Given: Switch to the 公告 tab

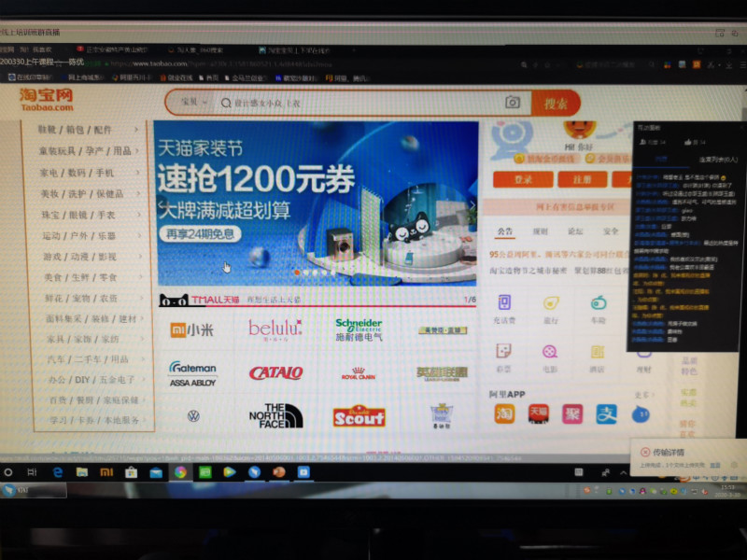Looking at the screenshot, I should pyautogui.click(x=505, y=231).
